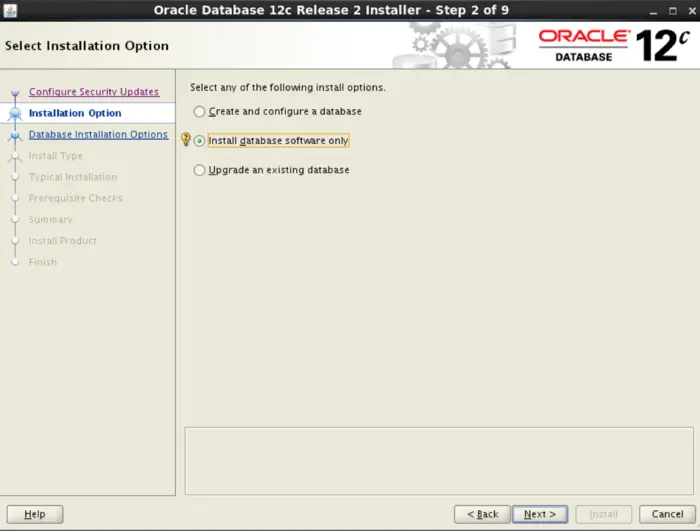Go to Database Installation Options step

click(x=98, y=134)
